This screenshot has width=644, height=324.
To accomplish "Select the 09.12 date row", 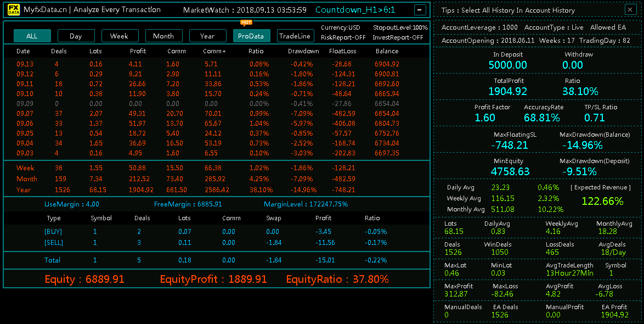I will click(x=217, y=74).
